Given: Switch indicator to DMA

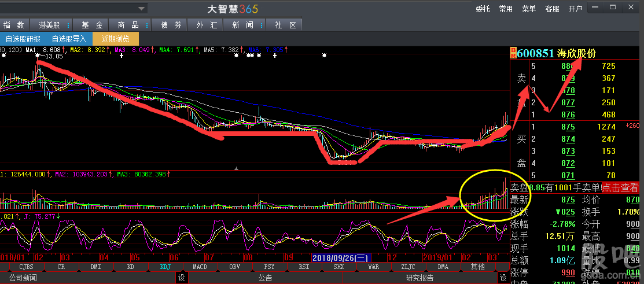Looking at the screenshot, I should 443,267.
